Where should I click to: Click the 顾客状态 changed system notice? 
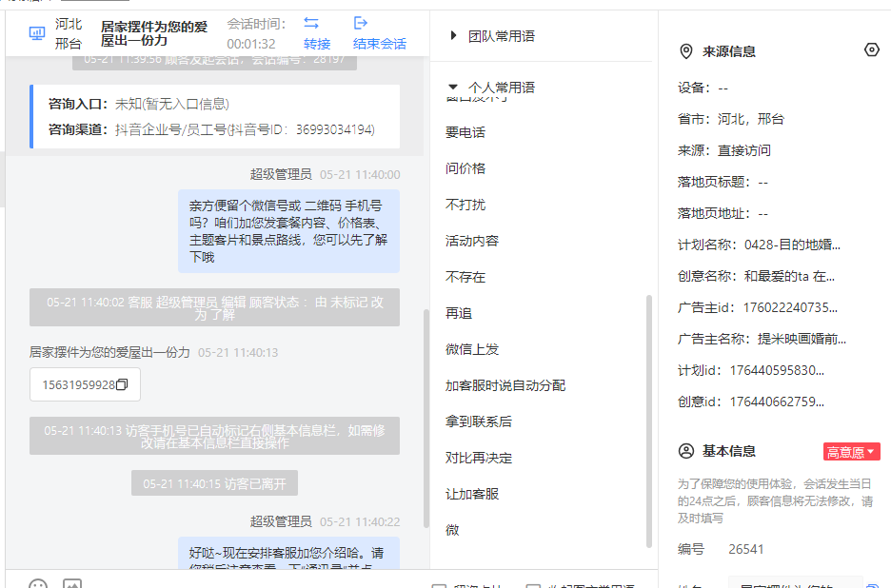214,307
